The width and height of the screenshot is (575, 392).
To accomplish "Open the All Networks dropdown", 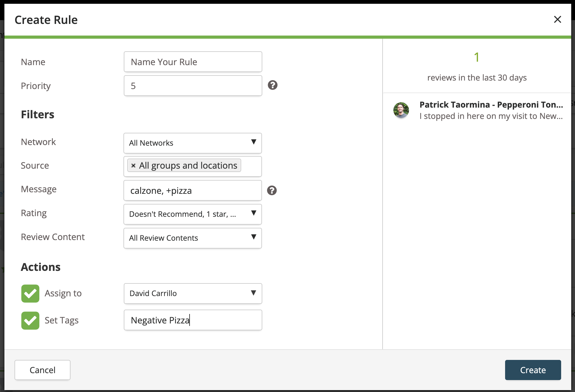I will point(193,143).
